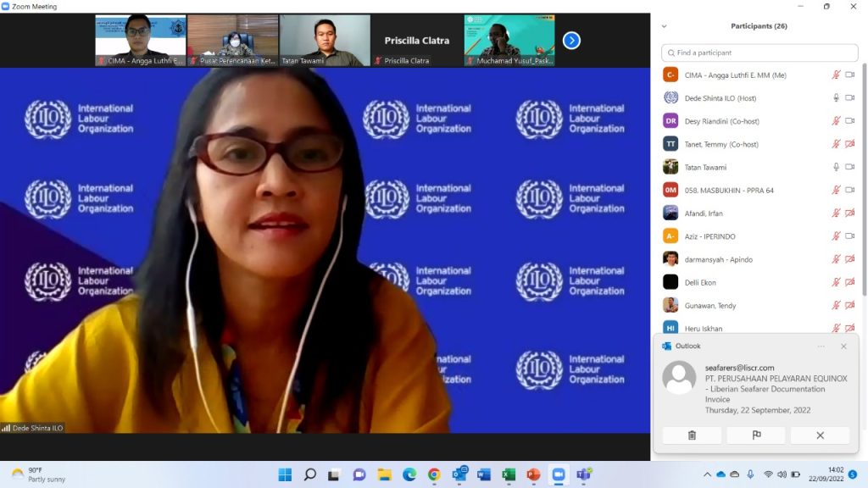Image resolution: width=868 pixels, height=488 pixels.
Task: Open File Explorer from taskbar
Action: coord(384,474)
